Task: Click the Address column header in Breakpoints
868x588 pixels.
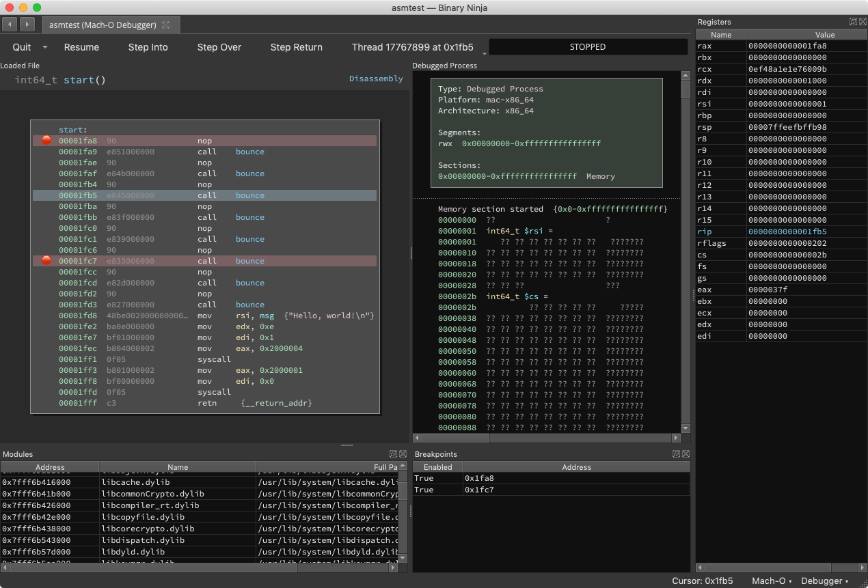Action: click(x=576, y=467)
